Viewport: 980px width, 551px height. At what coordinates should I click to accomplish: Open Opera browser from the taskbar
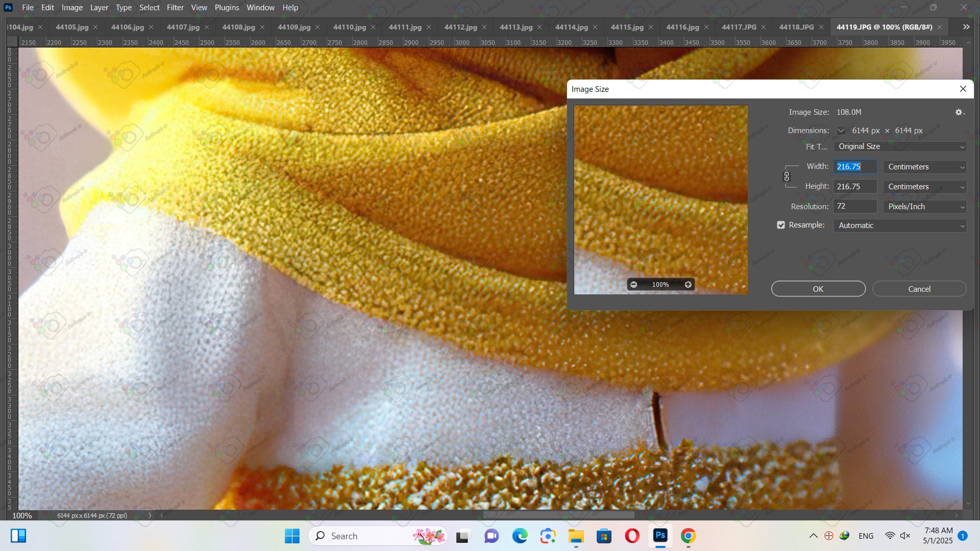632,536
